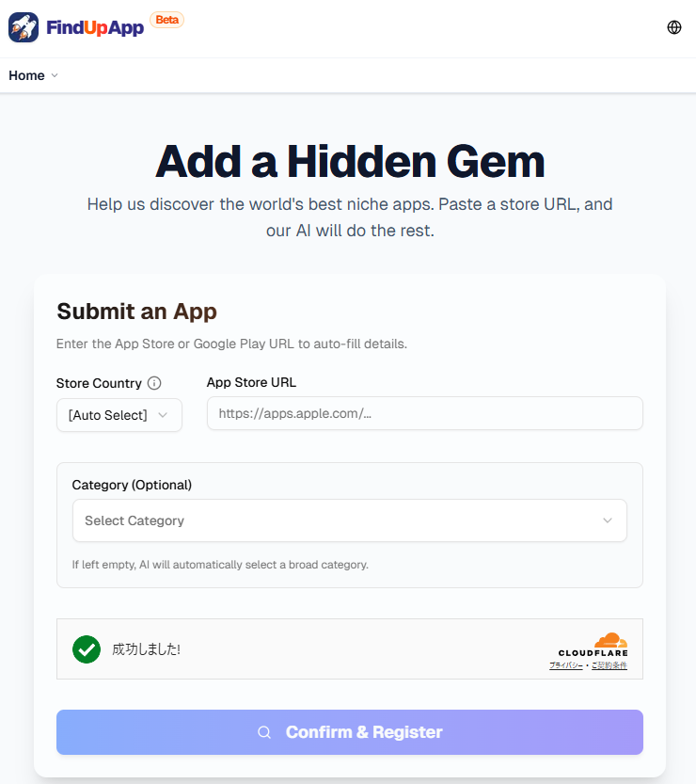Open the プライバシー privacy link

click(566, 665)
